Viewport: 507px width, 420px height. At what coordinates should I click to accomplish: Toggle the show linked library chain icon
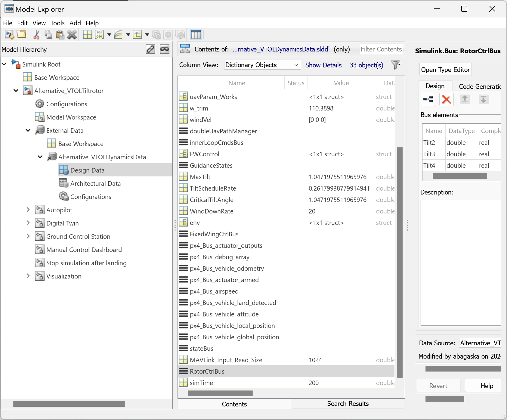click(x=150, y=49)
